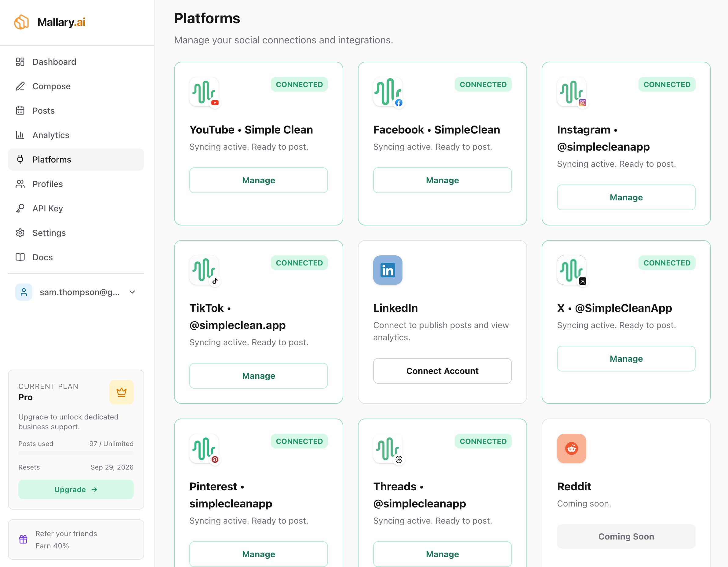Click the 'LinkedIn' card title

[x=395, y=308]
